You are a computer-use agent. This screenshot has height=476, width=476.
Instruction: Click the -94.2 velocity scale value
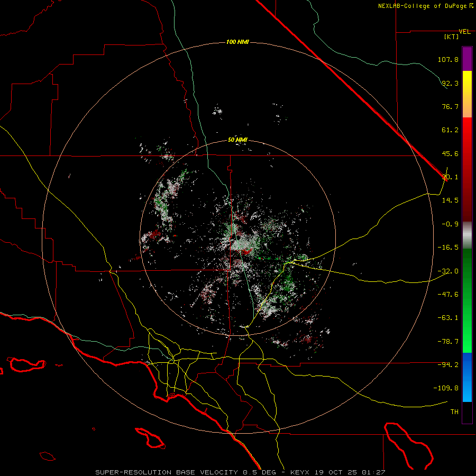click(448, 364)
